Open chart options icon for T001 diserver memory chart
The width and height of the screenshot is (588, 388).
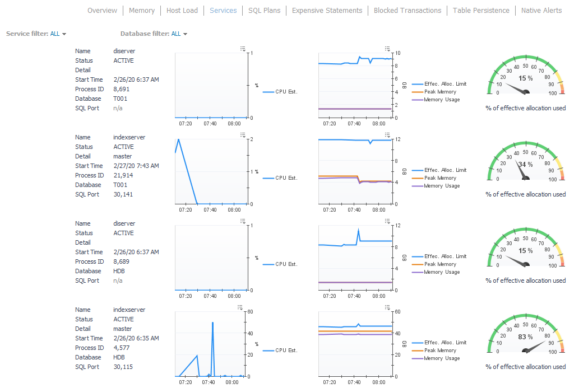[x=387, y=49]
